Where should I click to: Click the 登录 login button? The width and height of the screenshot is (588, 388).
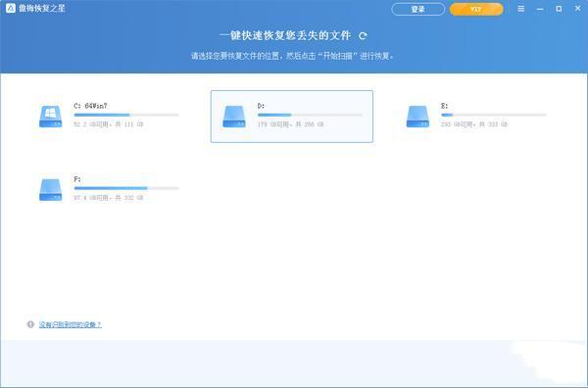(x=417, y=9)
